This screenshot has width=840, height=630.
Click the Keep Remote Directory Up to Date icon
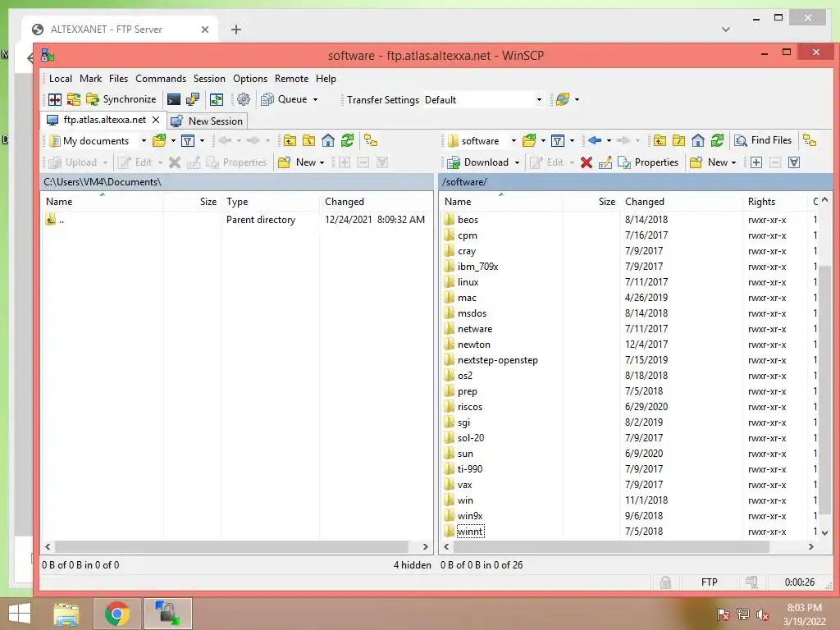217,99
